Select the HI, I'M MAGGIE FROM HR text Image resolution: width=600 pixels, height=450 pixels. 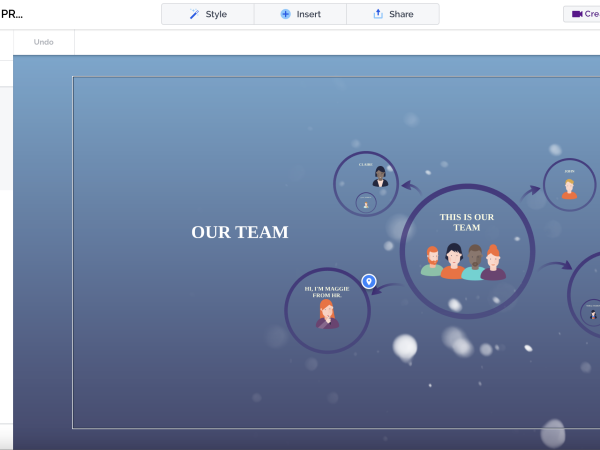(x=327, y=292)
